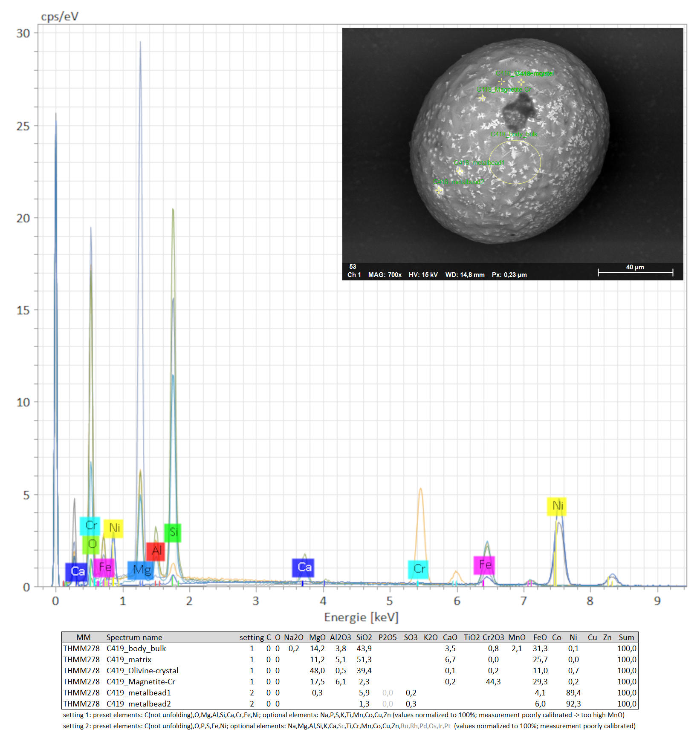Click the 40 µm scale bar
700x744 pixels.
[x=635, y=272]
